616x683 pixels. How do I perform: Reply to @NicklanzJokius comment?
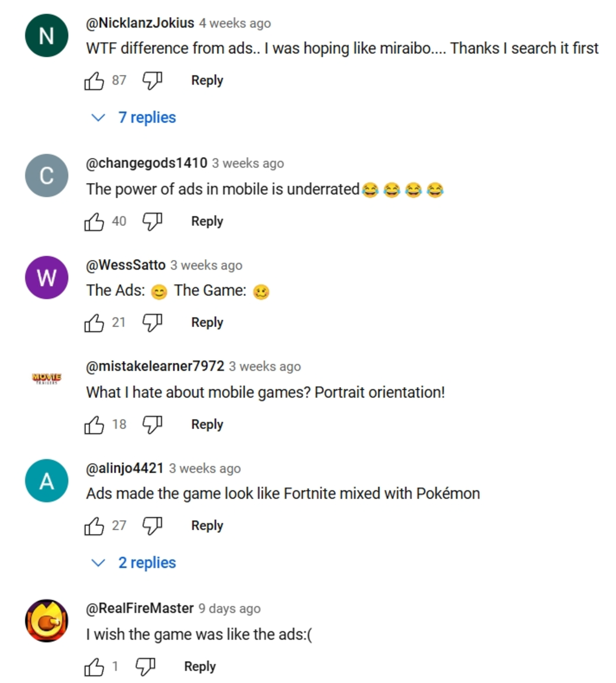(207, 80)
